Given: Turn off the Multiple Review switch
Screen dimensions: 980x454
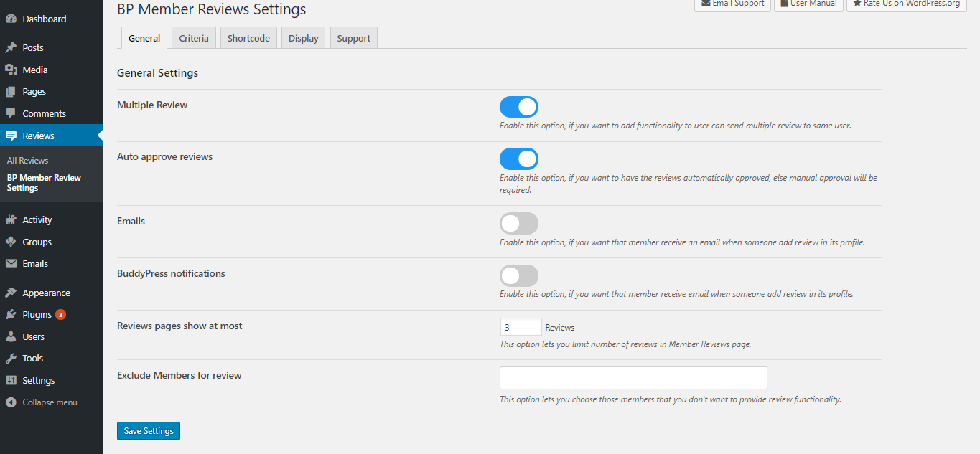Looking at the screenshot, I should pyautogui.click(x=519, y=107).
